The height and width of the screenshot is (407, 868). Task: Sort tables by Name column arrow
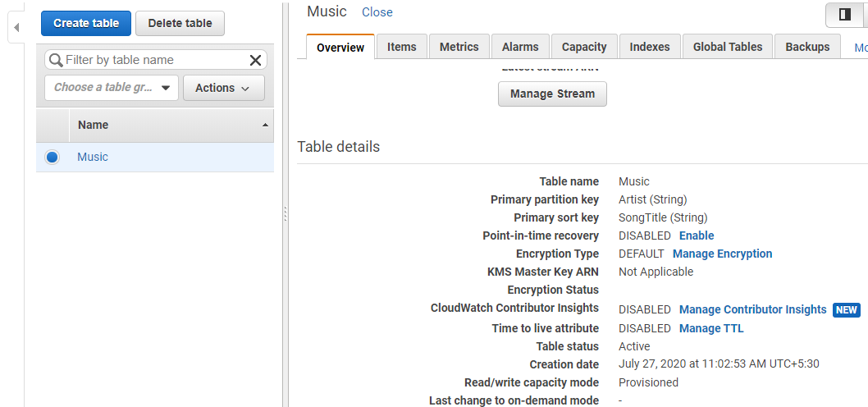point(264,125)
